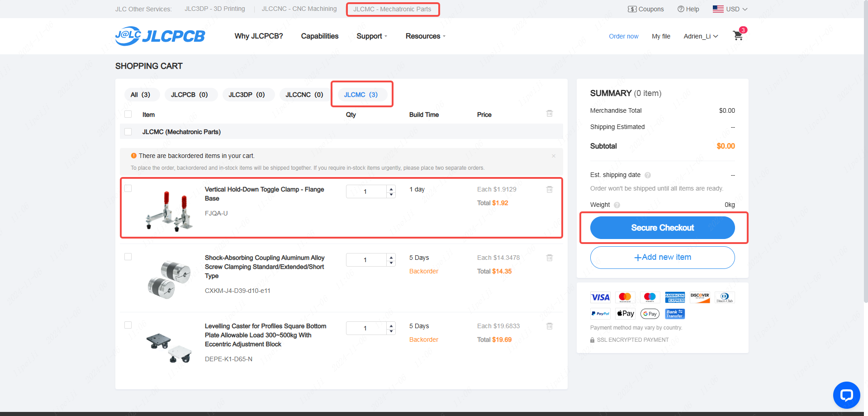This screenshot has height=416, width=868.
Task: Switch to the JLCMC (3) tab
Action: click(x=362, y=95)
